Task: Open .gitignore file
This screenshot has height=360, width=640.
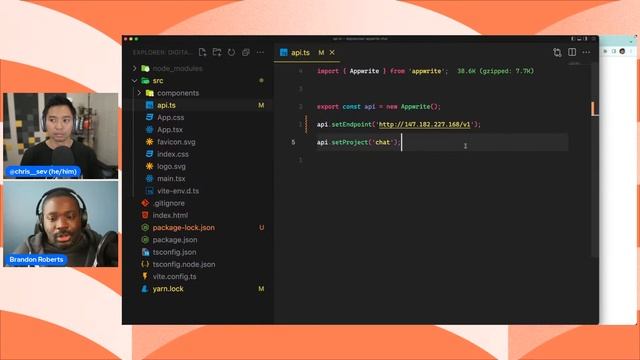Action: 168,203
